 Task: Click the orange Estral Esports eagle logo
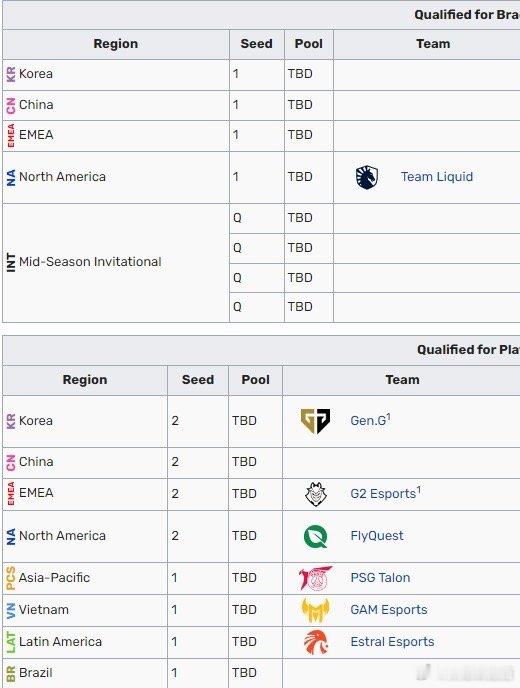tap(316, 642)
